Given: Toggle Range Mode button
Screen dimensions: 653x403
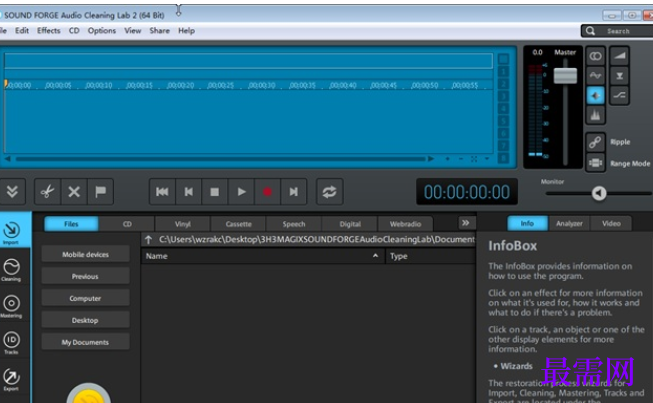Looking at the screenshot, I should click(596, 163).
